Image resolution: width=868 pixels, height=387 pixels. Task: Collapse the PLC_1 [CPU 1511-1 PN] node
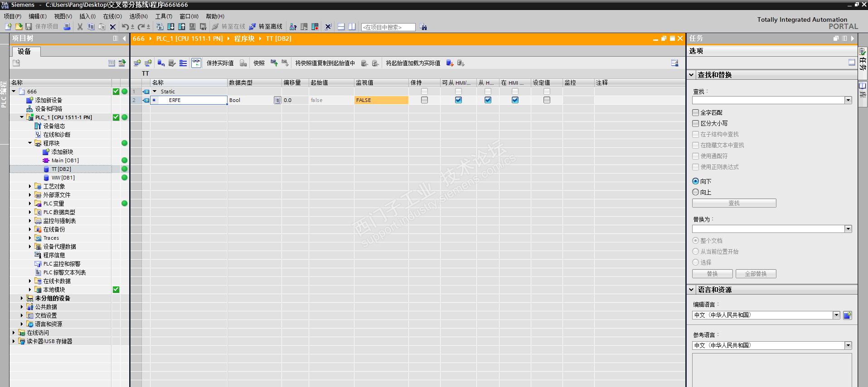click(22, 117)
